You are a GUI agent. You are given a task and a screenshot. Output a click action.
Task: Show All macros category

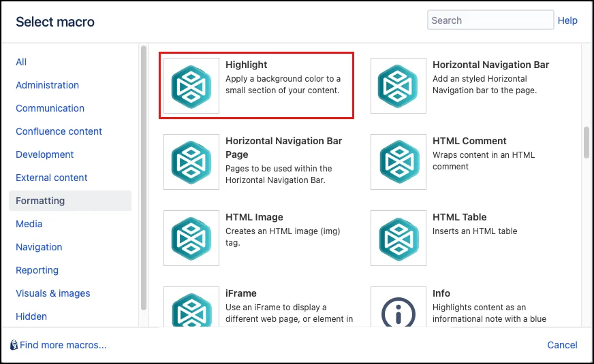21,62
